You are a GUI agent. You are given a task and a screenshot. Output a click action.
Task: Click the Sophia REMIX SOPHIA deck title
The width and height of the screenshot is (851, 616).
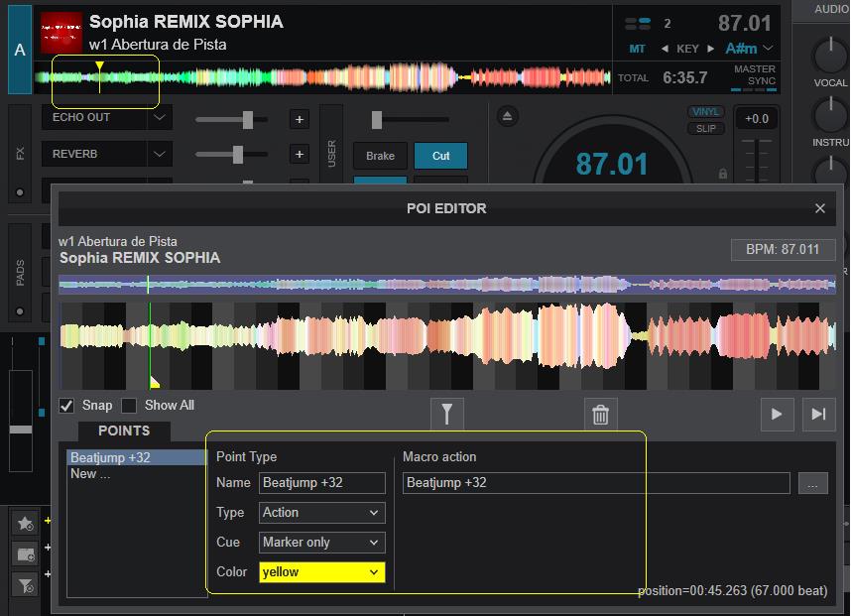click(x=186, y=22)
